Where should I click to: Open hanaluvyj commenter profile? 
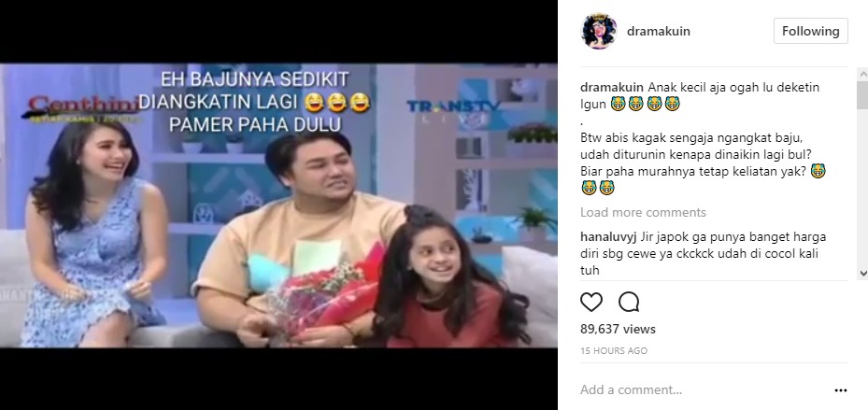[609, 237]
